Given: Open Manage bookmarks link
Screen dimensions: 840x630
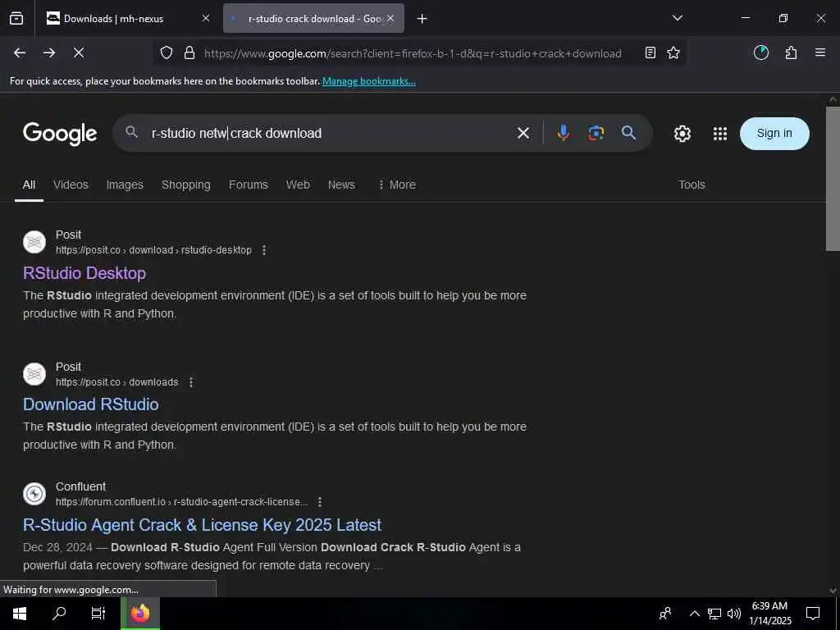Looking at the screenshot, I should click(x=368, y=81).
